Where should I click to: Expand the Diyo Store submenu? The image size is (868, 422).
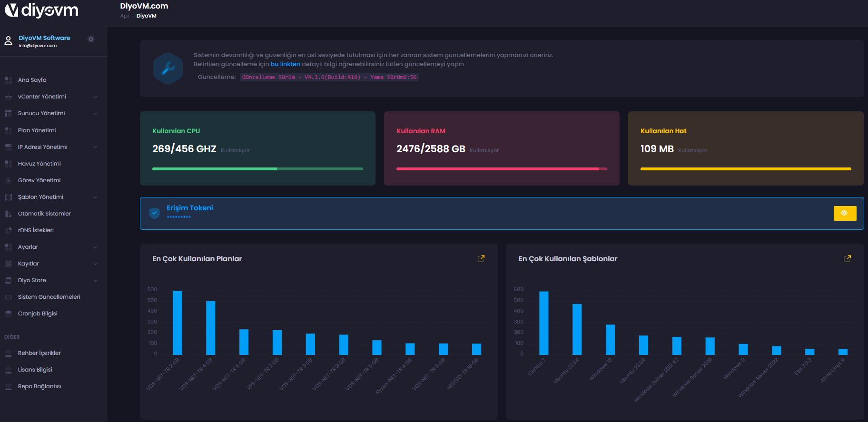pyautogui.click(x=95, y=281)
